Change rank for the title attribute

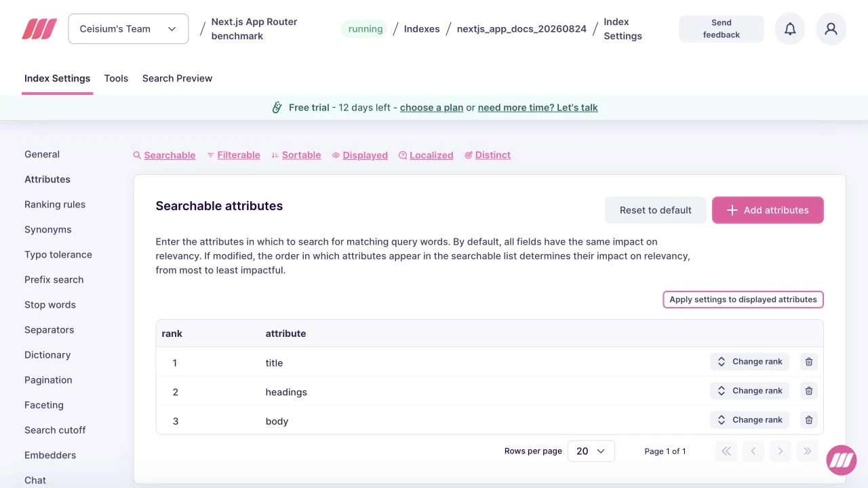pos(750,362)
